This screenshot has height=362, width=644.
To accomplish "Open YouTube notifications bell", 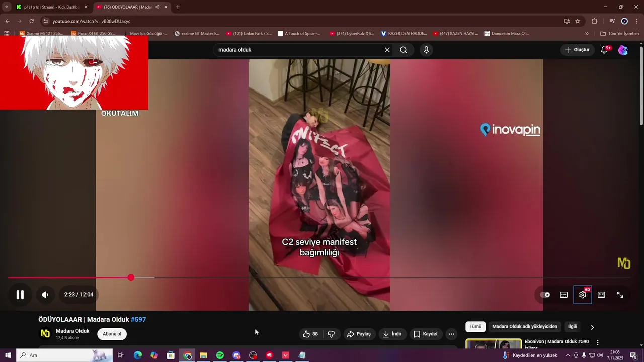I will [x=605, y=50].
